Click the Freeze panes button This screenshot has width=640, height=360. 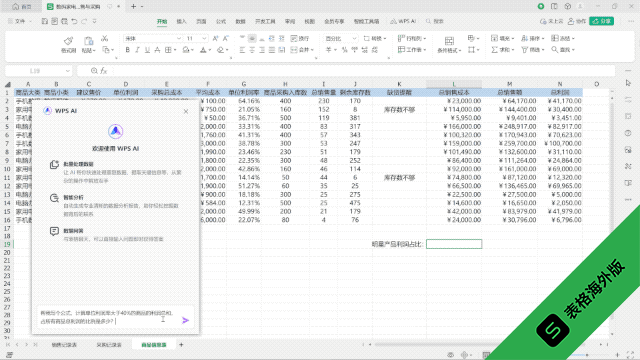[563, 38]
